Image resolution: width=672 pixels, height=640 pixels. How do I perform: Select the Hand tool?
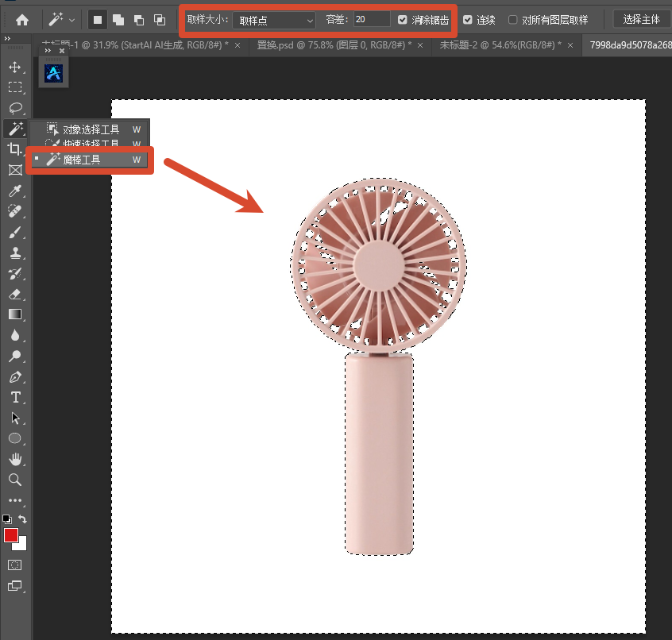click(x=15, y=459)
